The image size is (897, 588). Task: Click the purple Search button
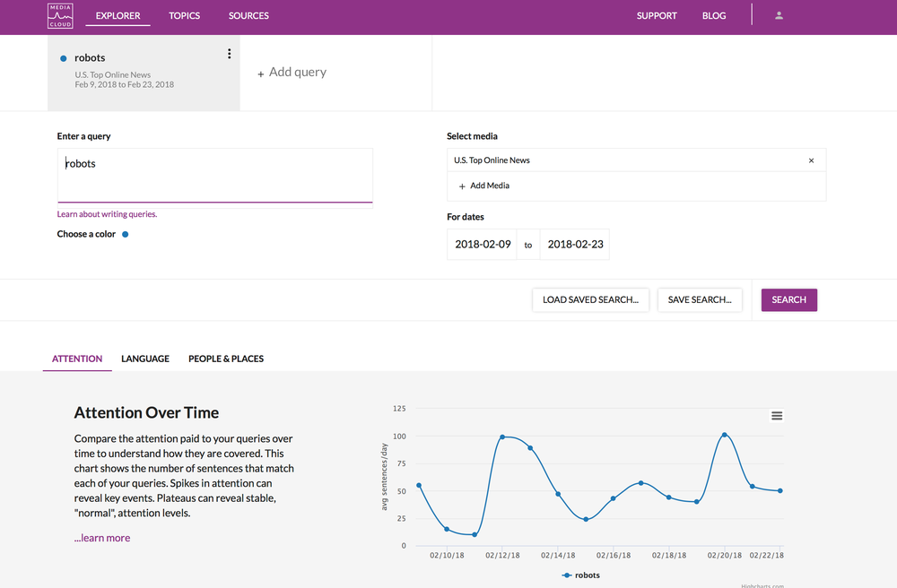coord(788,300)
